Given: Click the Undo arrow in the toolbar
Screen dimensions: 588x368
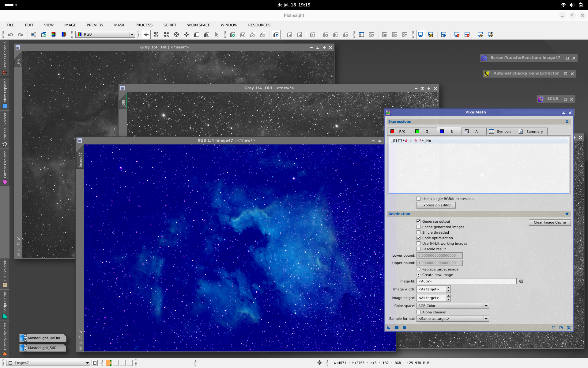Looking at the screenshot, I should tap(10, 35).
